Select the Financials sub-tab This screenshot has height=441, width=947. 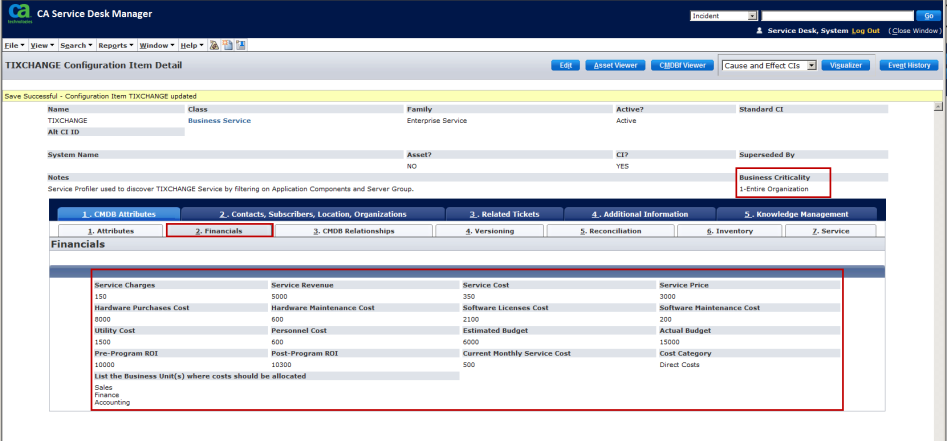tap(220, 231)
